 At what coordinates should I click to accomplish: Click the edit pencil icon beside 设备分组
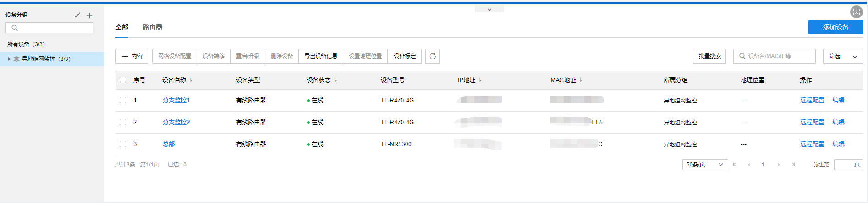point(77,15)
